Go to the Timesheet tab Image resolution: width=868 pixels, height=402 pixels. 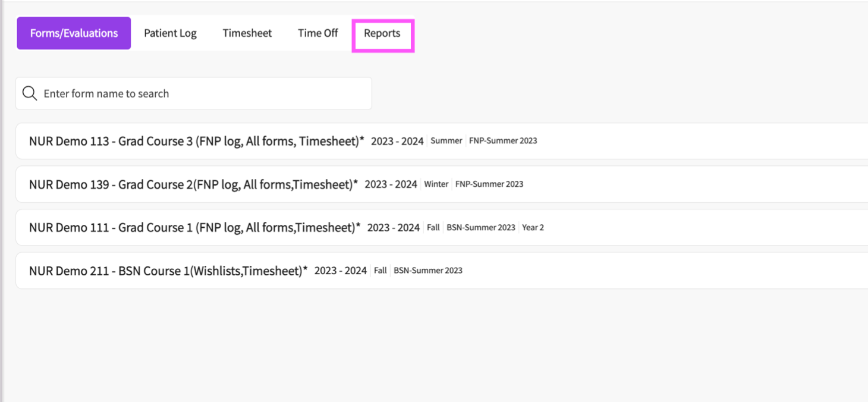click(247, 33)
